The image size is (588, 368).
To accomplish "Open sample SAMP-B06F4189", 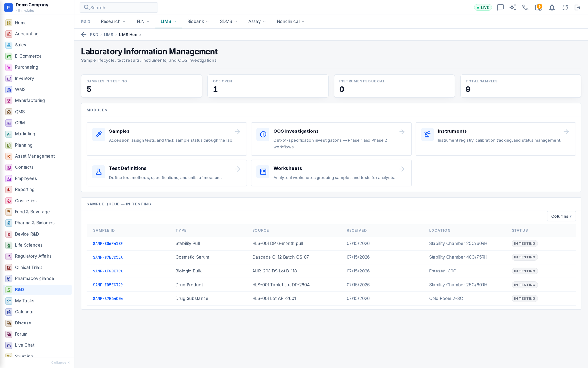I will (x=108, y=244).
